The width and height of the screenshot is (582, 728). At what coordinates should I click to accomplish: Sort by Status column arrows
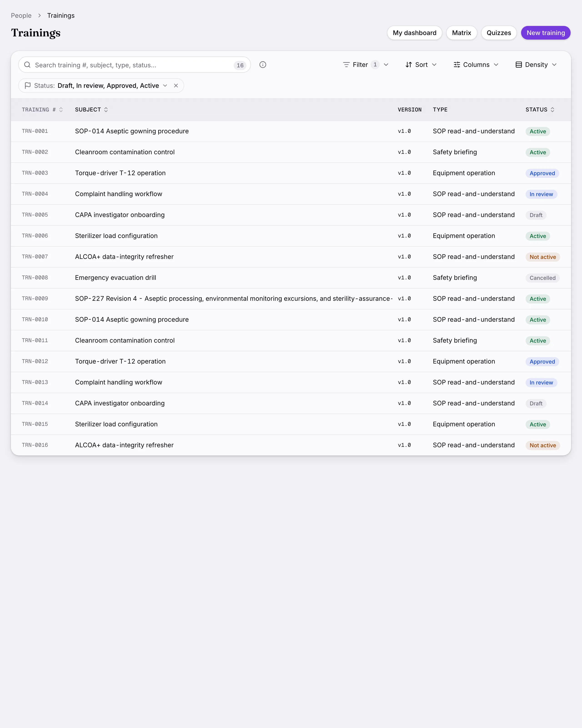click(552, 109)
